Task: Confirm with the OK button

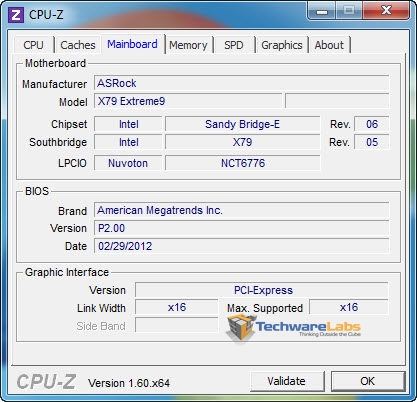Action: click(x=368, y=381)
